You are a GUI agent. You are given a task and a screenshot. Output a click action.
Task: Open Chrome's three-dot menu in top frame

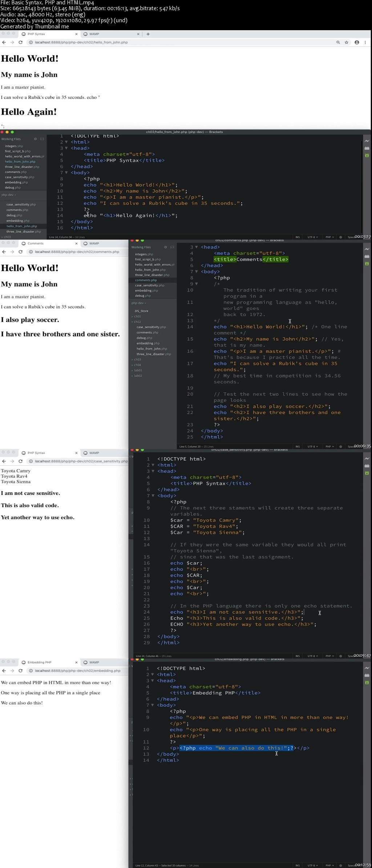coord(365,43)
